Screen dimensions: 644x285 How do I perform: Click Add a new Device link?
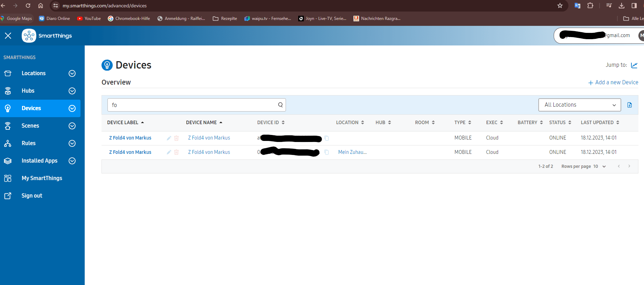click(x=613, y=83)
